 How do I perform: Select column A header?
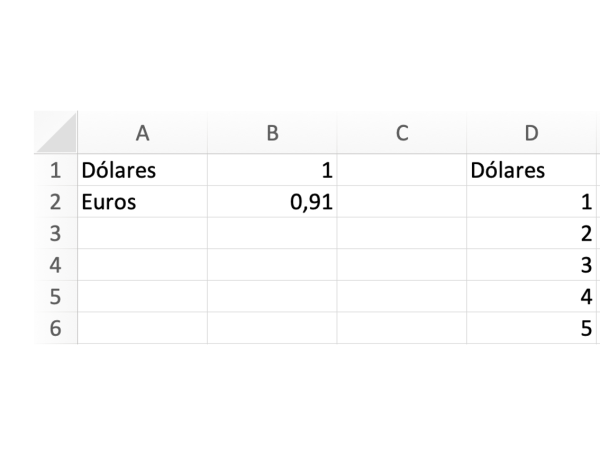point(141,132)
